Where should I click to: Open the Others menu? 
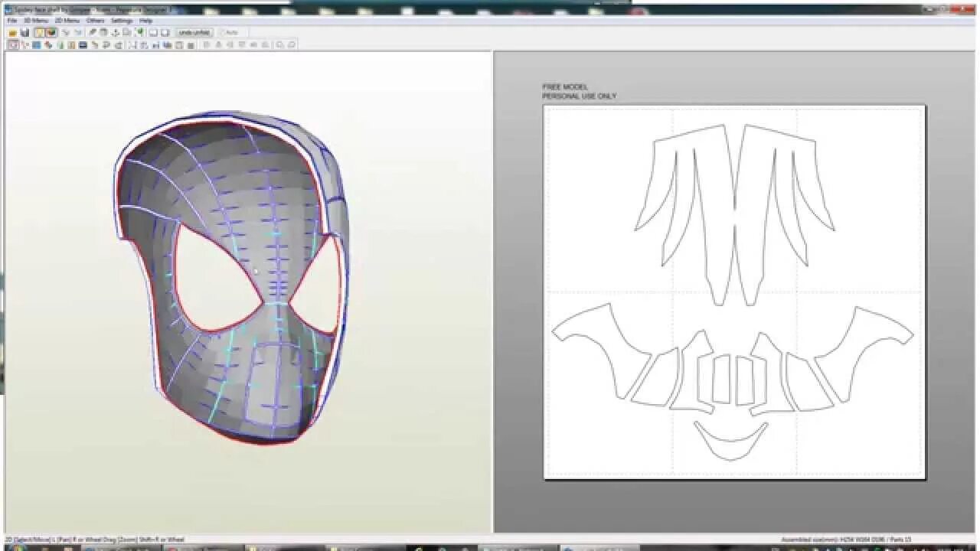pos(95,21)
